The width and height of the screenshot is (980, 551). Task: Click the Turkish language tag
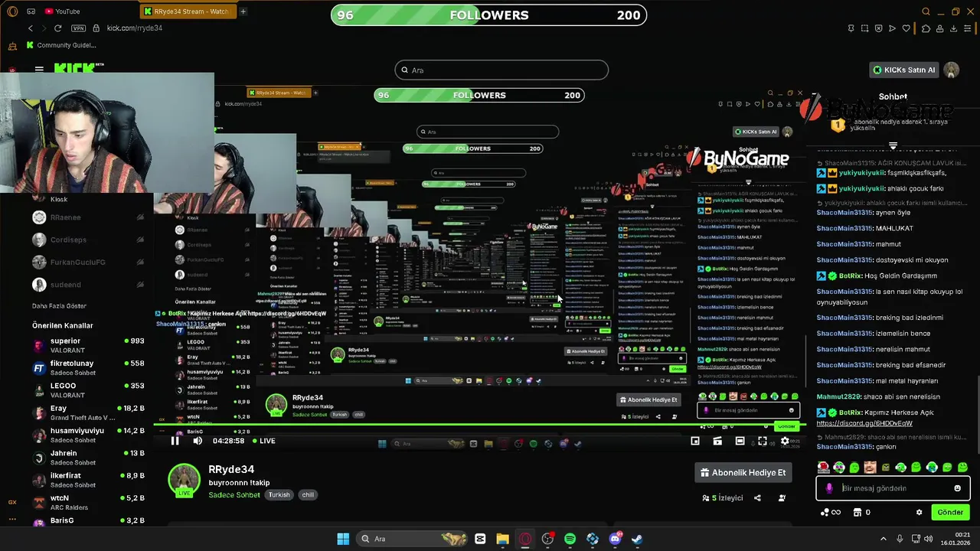coord(279,495)
